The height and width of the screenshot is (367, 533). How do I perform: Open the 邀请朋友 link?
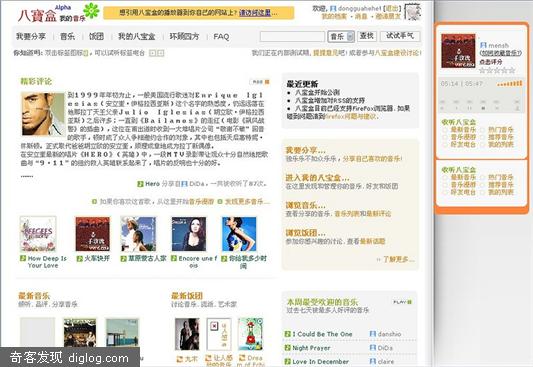coord(389,16)
